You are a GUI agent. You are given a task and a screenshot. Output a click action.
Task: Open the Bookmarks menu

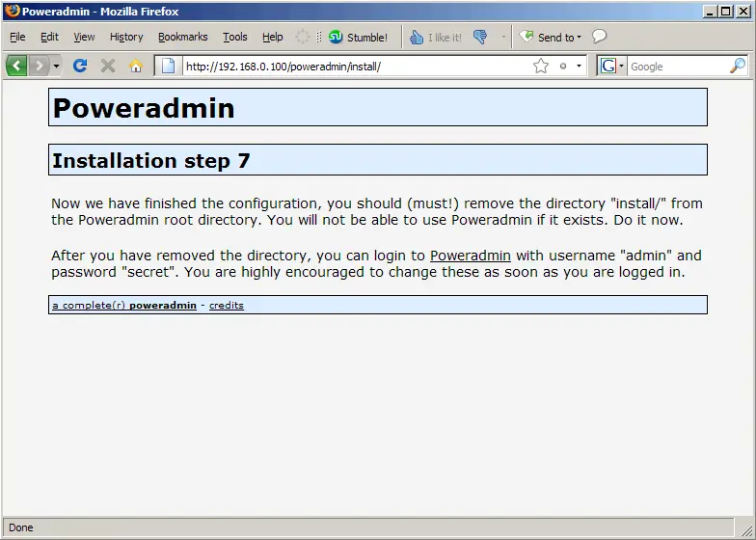click(183, 37)
